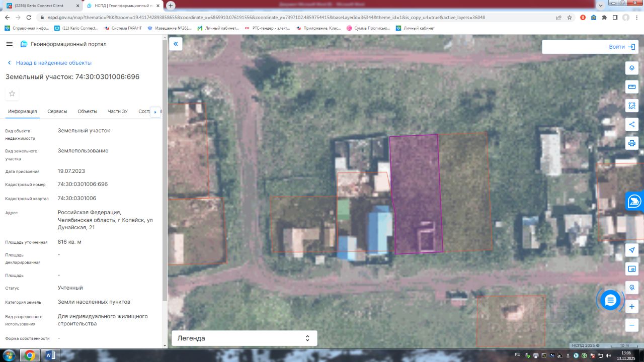
Task: Open the Приложение. Клас bookmark
Action: click(318, 28)
